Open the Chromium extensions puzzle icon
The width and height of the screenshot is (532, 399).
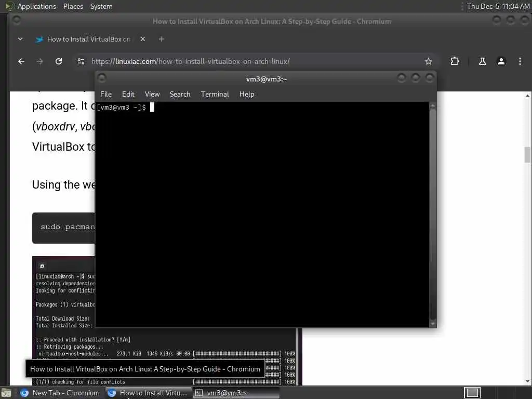455,61
